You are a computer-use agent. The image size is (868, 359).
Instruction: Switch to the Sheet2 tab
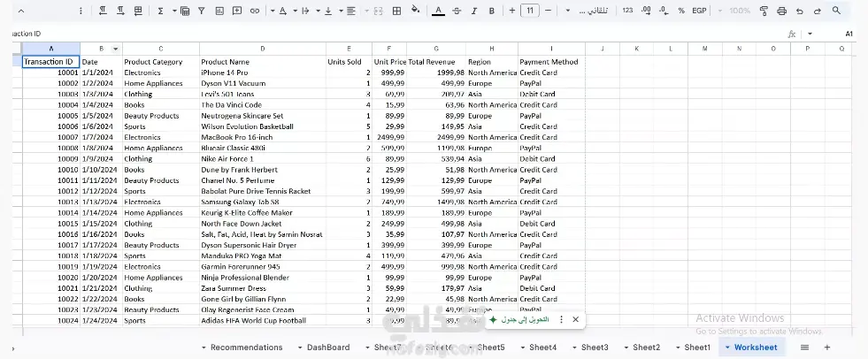click(x=647, y=348)
